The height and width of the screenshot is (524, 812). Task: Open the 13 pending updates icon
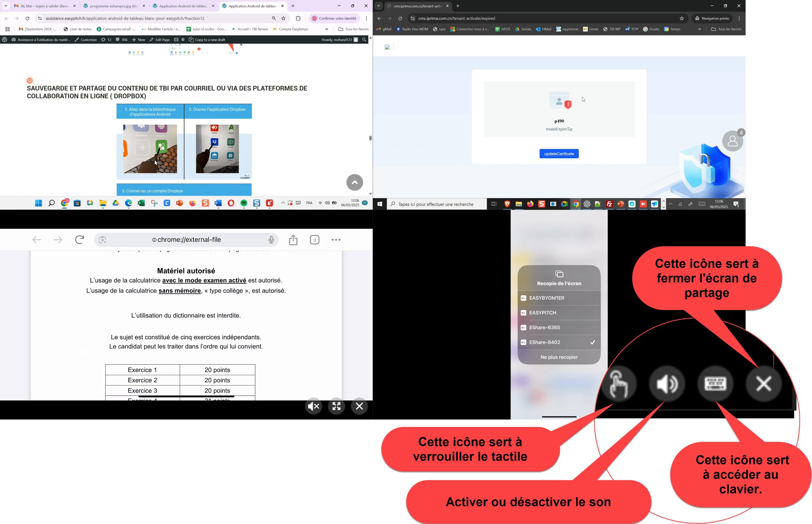click(106, 40)
